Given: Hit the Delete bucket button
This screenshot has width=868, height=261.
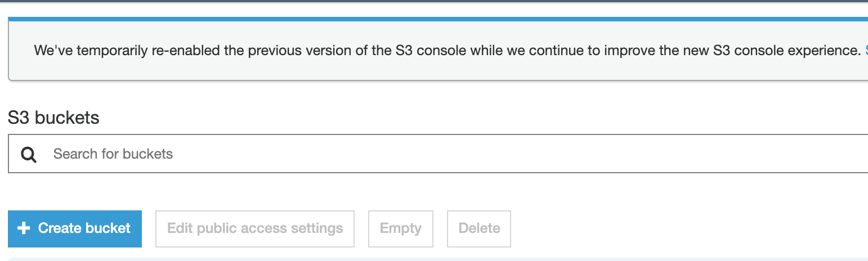Looking at the screenshot, I should click(x=479, y=228).
